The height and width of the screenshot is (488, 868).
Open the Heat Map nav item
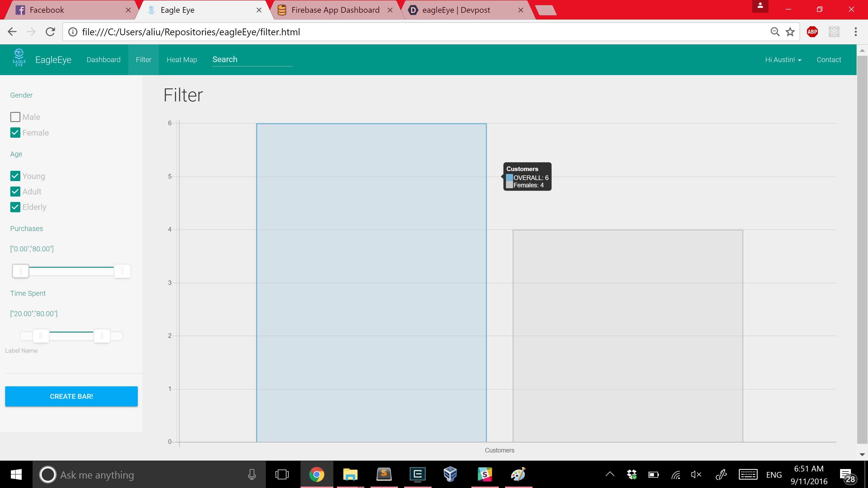click(182, 60)
